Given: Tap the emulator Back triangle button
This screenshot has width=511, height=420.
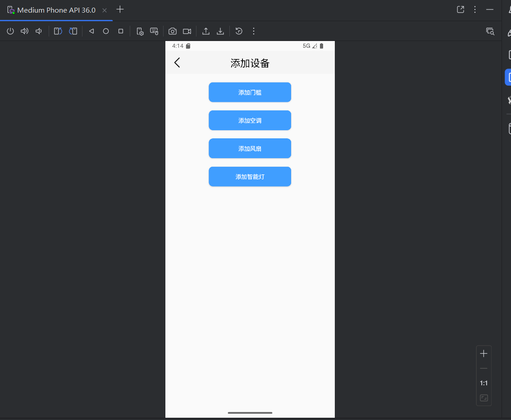Looking at the screenshot, I should (x=91, y=31).
